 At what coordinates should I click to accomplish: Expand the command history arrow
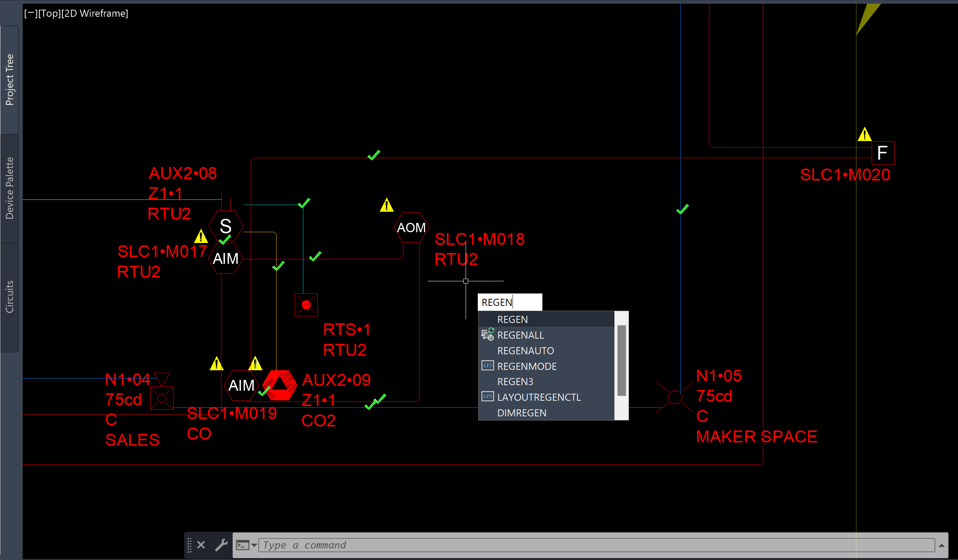coord(941,545)
